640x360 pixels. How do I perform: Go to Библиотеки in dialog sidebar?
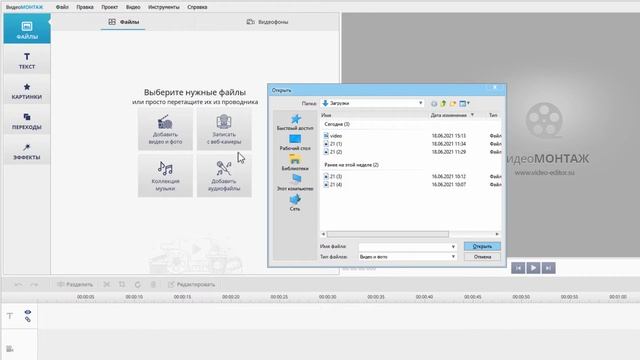pyautogui.click(x=295, y=162)
